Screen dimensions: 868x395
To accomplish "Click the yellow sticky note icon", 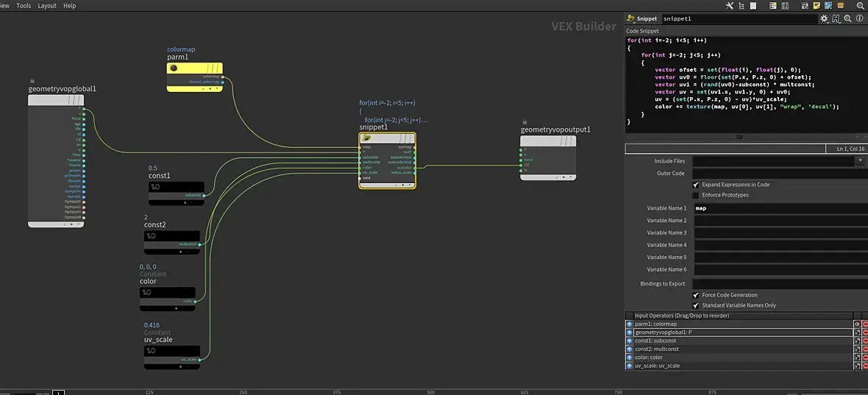I will coord(817,6).
